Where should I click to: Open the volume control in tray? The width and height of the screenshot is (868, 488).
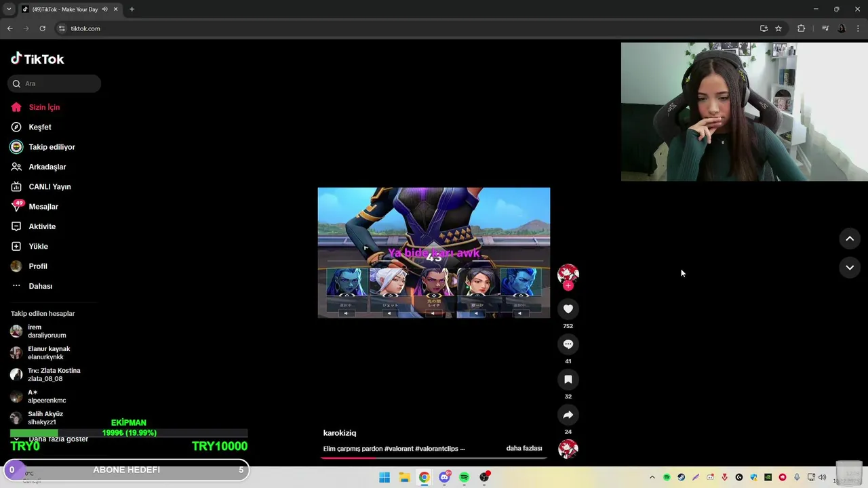pos(823,477)
